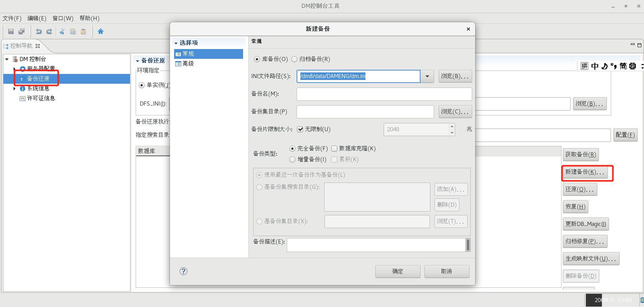This screenshot has width=644, height=307.
Task: Click the 简 simplified Chinese IME icon
Action: (x=623, y=66)
